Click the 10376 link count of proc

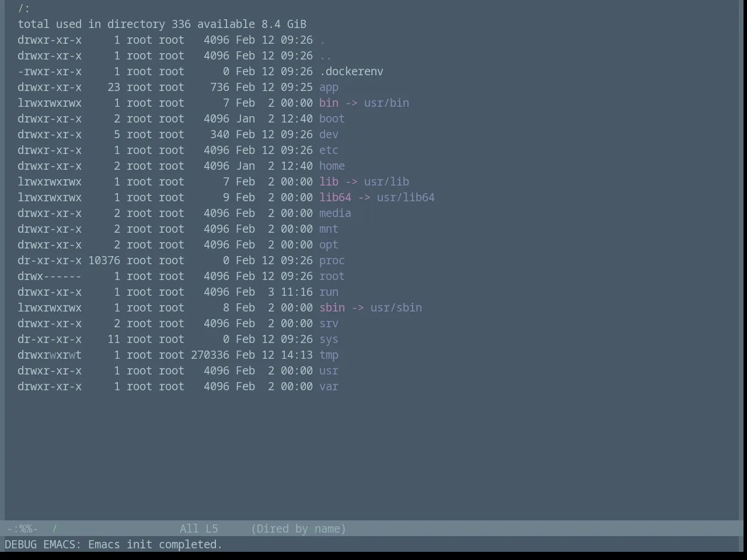click(x=104, y=261)
